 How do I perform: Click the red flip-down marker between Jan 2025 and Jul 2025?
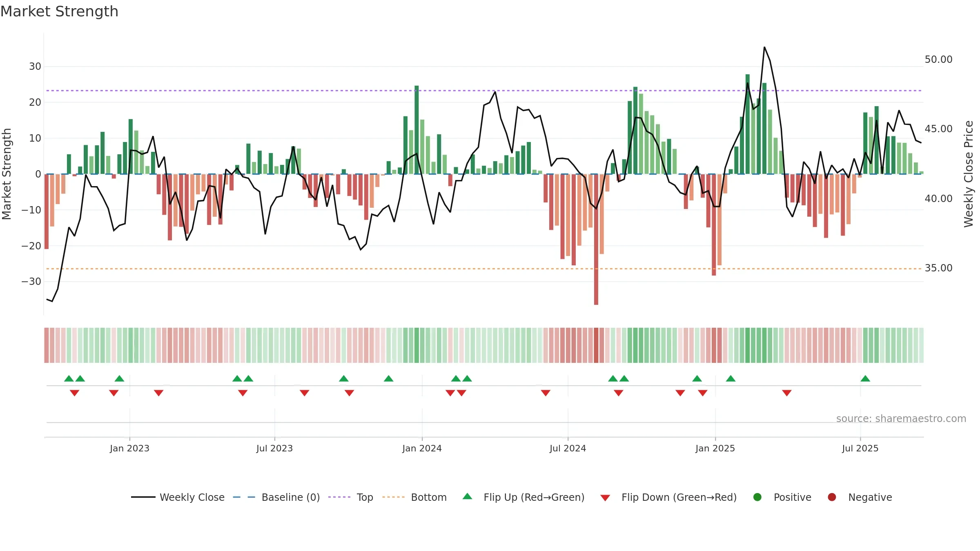click(787, 393)
